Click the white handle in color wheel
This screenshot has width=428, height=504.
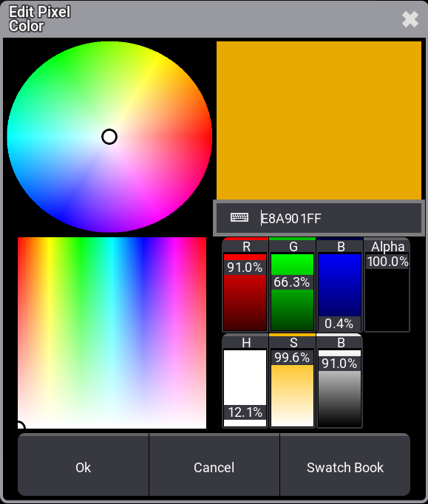pos(109,137)
